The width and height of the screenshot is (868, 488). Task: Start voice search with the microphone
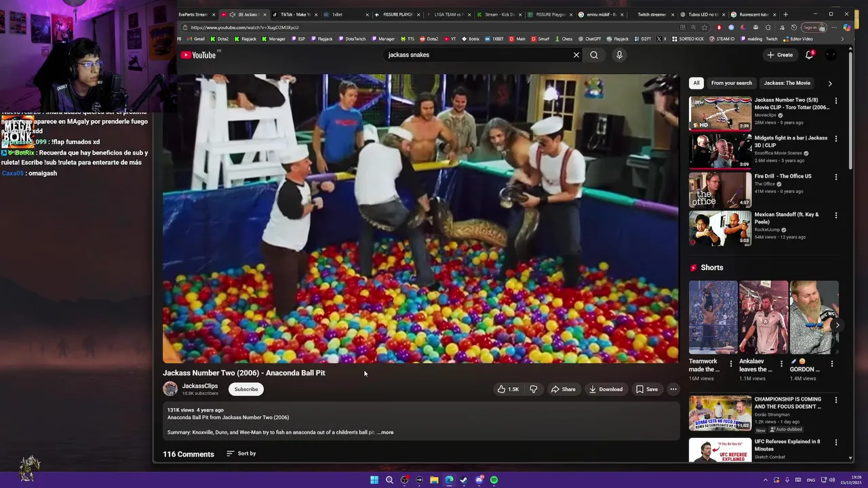619,55
